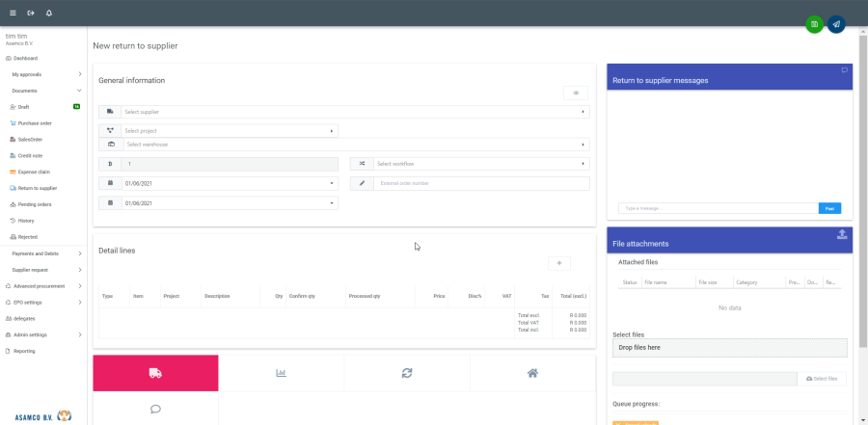Click the green save button
Screen dimensions: 868x425
coord(815,24)
